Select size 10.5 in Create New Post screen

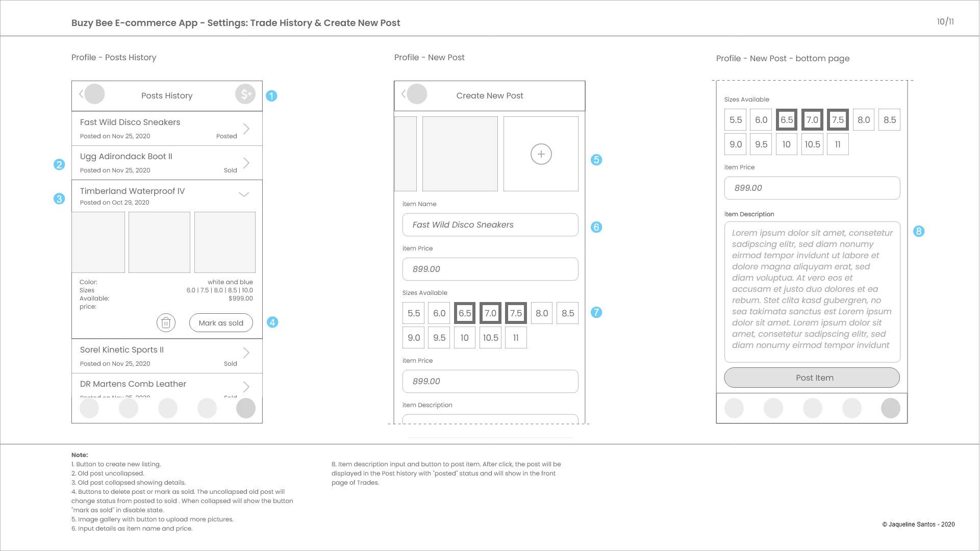[490, 338]
